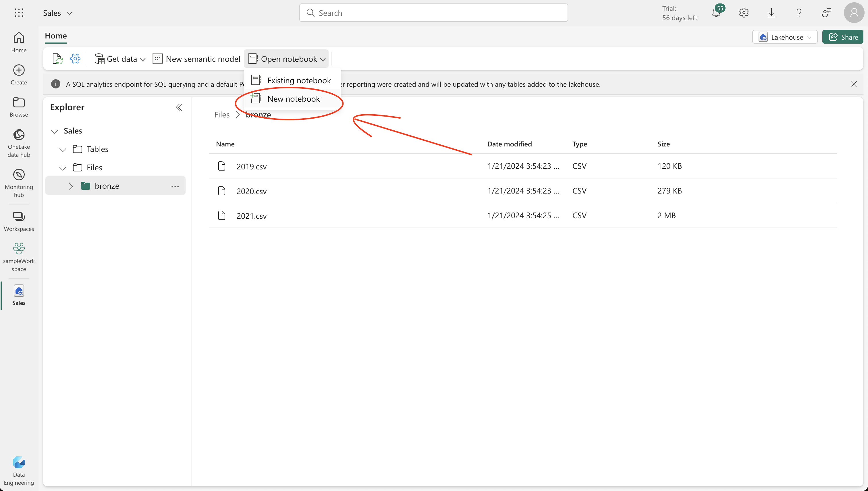The width and height of the screenshot is (868, 491).
Task: Click the 2021.csv file icon
Action: (x=221, y=215)
